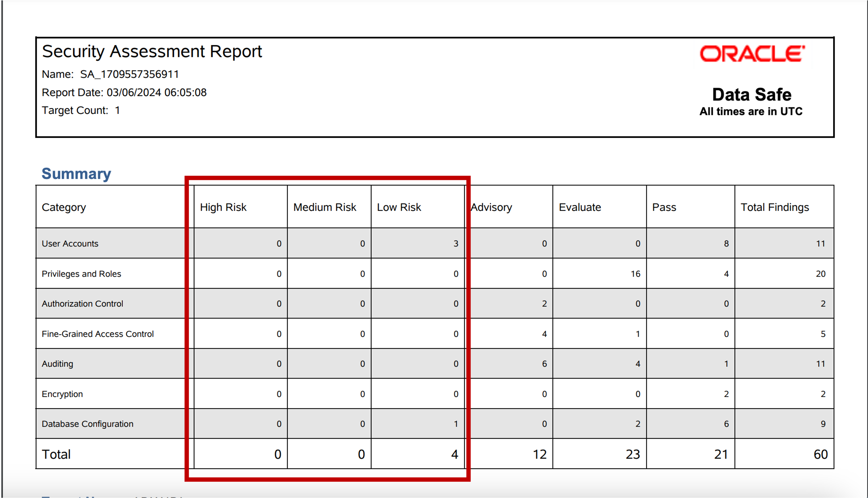Click Encryption Low Risk value 0
Viewport: 868px width, 498px height.
456,394
